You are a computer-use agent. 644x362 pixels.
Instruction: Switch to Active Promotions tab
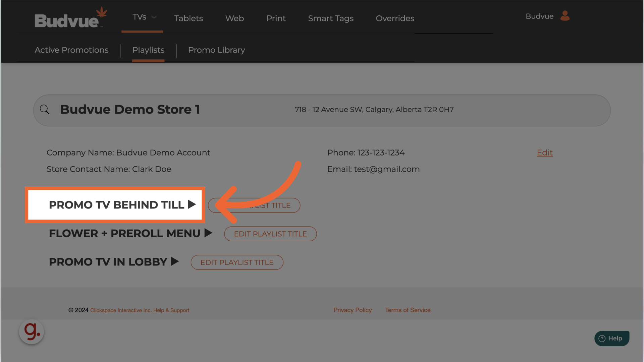pyautogui.click(x=71, y=50)
